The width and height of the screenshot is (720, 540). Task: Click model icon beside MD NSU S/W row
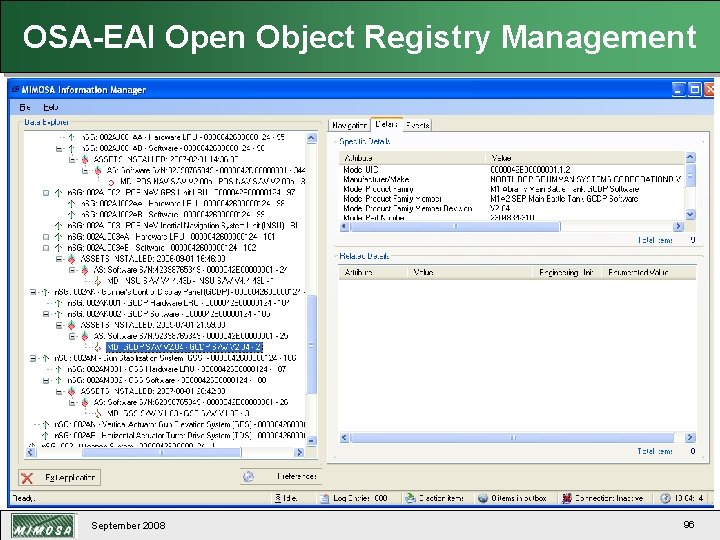pos(97,281)
